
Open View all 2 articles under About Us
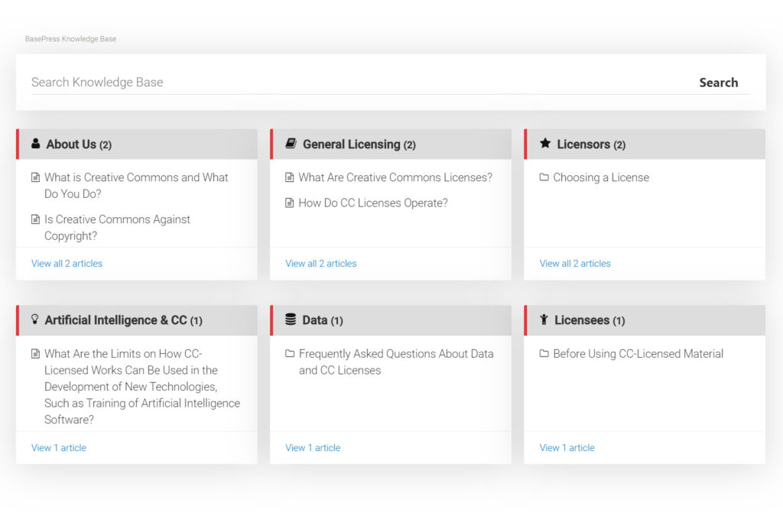click(x=67, y=264)
